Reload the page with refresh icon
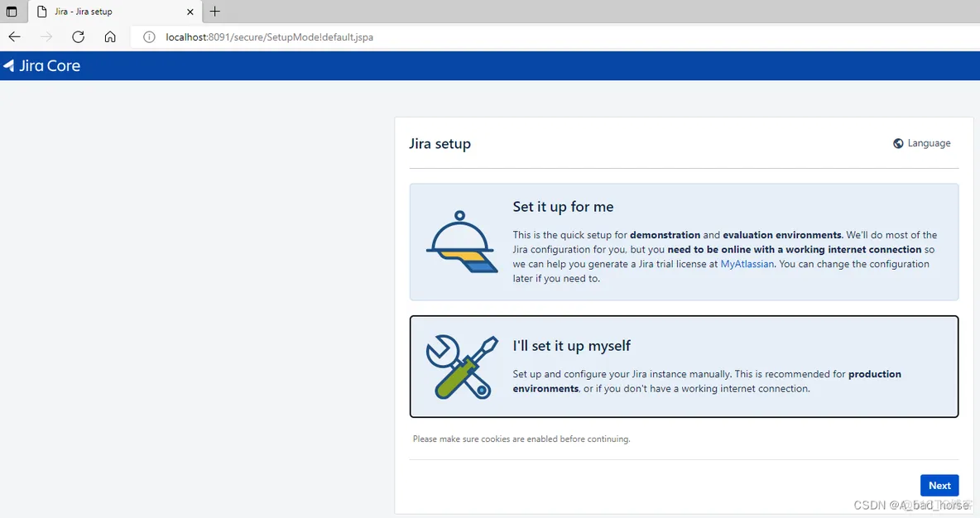 click(78, 37)
